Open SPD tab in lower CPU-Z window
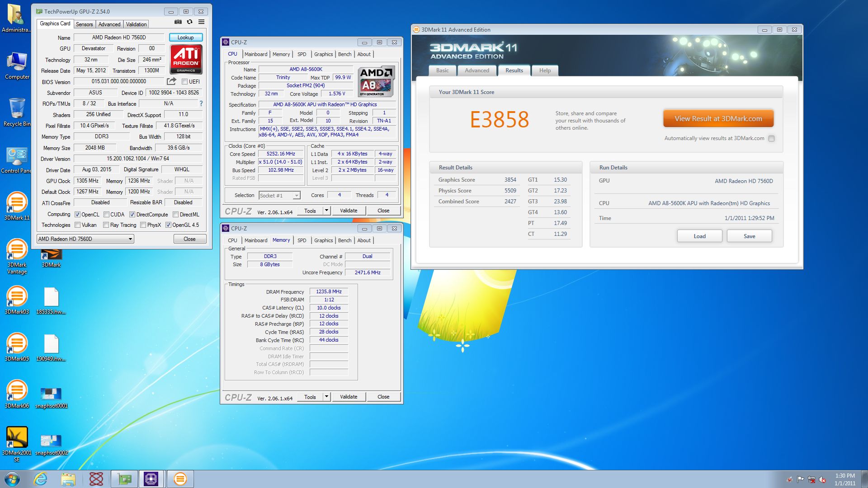 (302, 240)
